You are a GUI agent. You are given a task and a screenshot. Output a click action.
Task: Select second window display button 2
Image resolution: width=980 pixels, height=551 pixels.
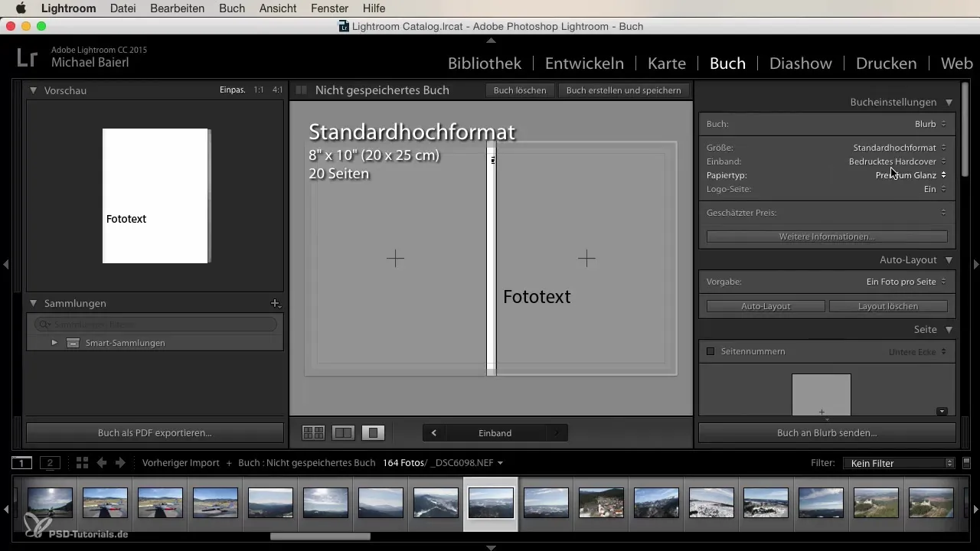point(50,463)
